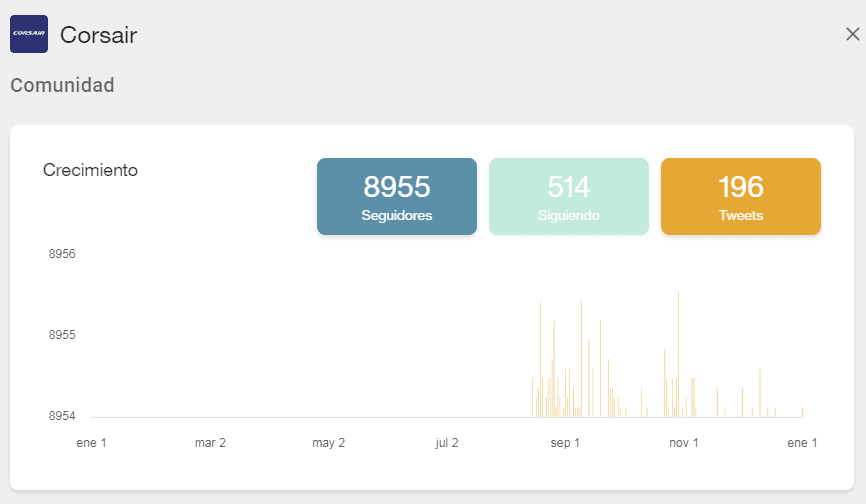Click the Crecimiento chart title
866x504 pixels.
pos(90,170)
